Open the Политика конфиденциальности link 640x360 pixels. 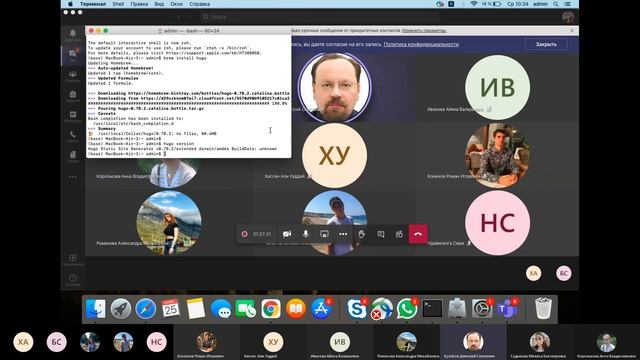(x=421, y=44)
